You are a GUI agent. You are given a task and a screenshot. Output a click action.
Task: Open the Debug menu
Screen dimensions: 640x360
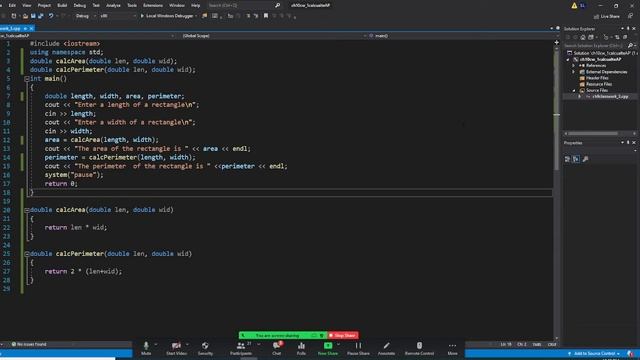click(x=80, y=5)
